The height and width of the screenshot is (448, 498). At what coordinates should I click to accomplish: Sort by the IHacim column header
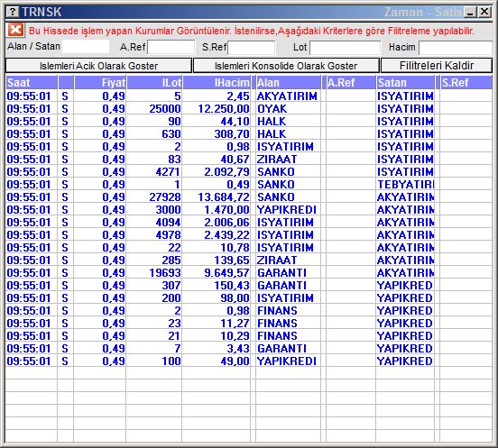click(x=217, y=83)
